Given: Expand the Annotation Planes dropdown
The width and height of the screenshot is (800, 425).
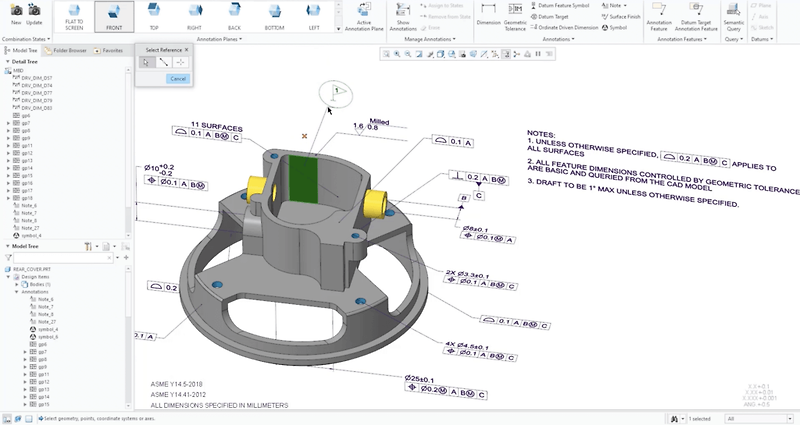Looking at the screenshot, I should click(x=219, y=39).
